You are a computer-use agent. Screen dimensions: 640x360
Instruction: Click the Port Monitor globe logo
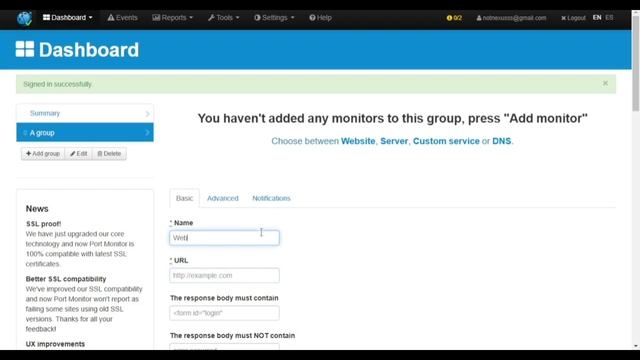click(24, 18)
